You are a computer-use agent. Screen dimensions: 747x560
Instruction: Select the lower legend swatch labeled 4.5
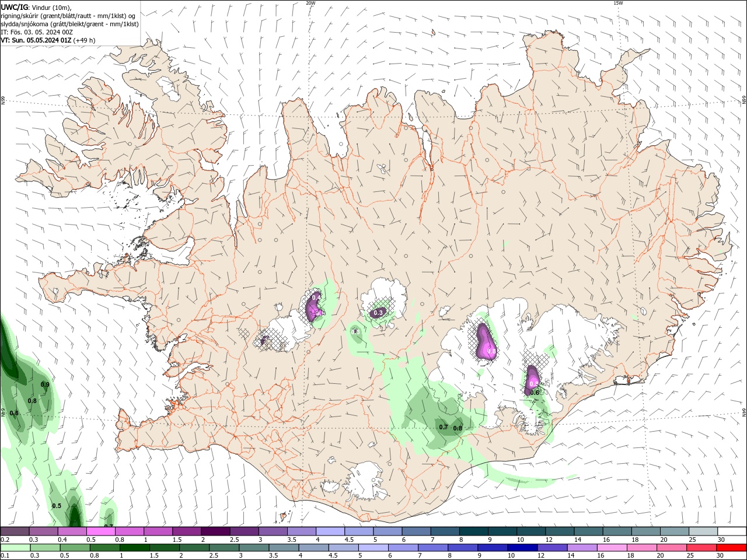tap(343, 548)
